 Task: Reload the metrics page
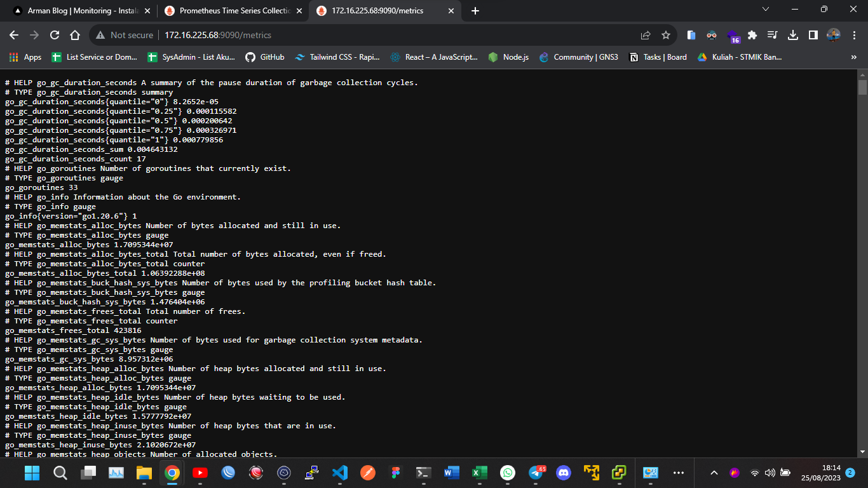click(x=55, y=35)
